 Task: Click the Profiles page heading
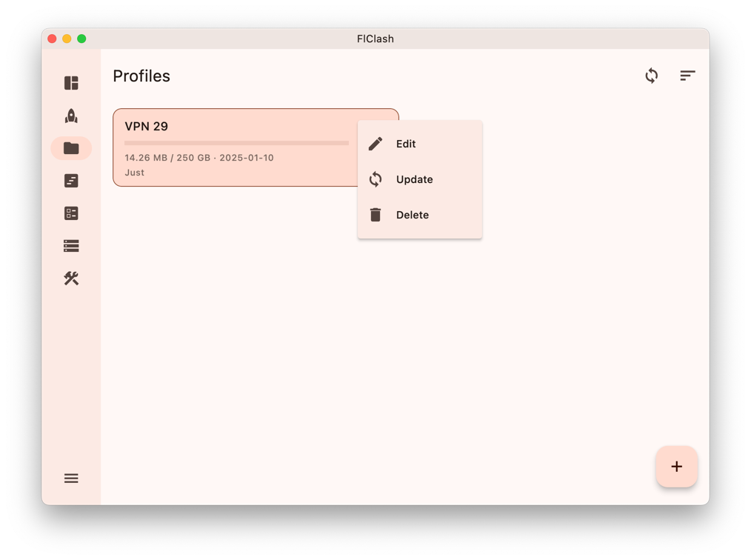141,76
